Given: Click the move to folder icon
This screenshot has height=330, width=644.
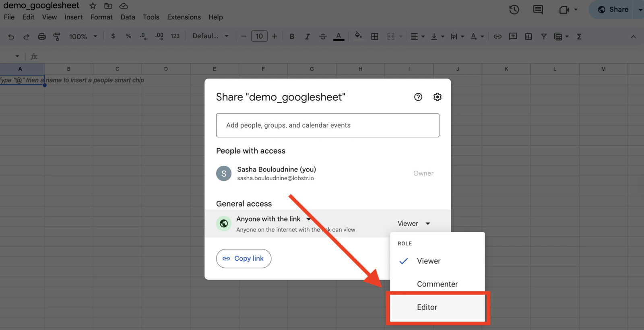Looking at the screenshot, I should (x=108, y=6).
